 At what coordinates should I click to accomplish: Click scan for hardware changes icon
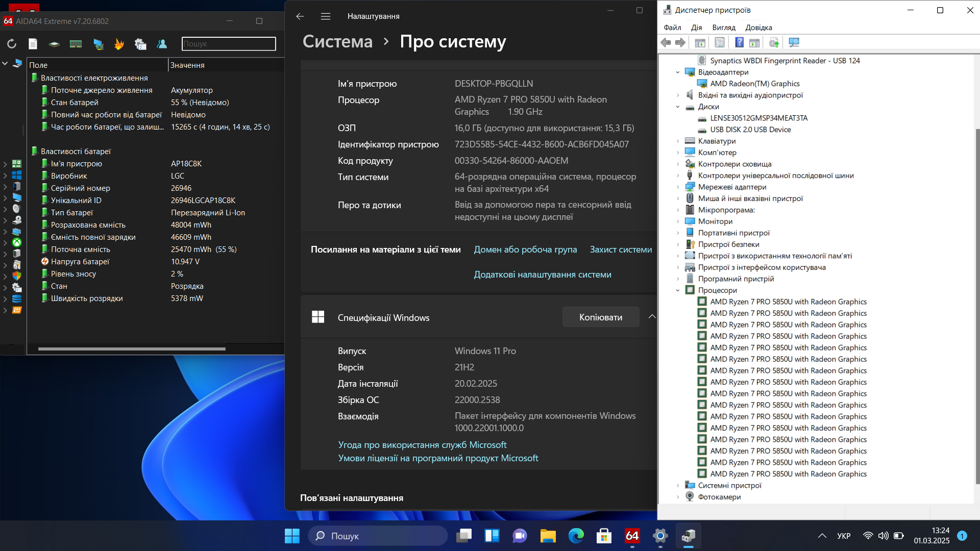794,43
